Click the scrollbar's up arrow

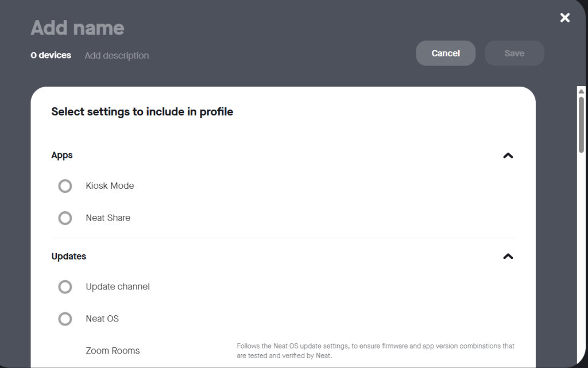click(x=581, y=91)
